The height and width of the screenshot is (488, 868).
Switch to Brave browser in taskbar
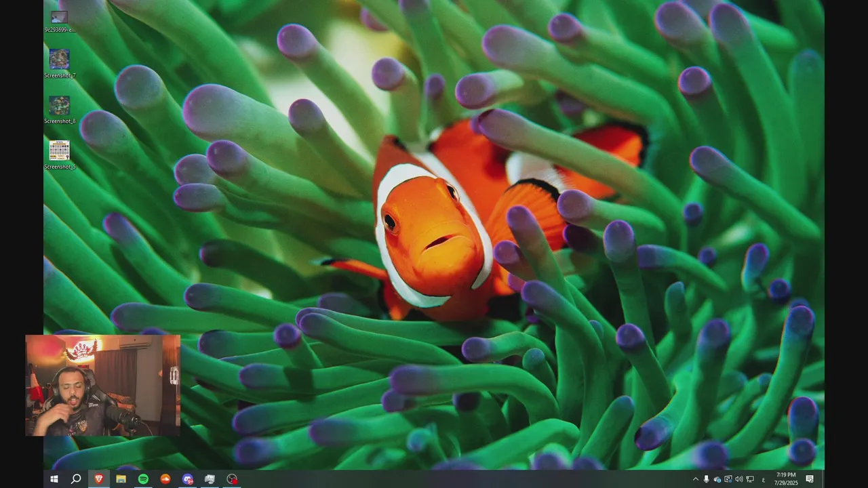pyautogui.click(x=99, y=479)
